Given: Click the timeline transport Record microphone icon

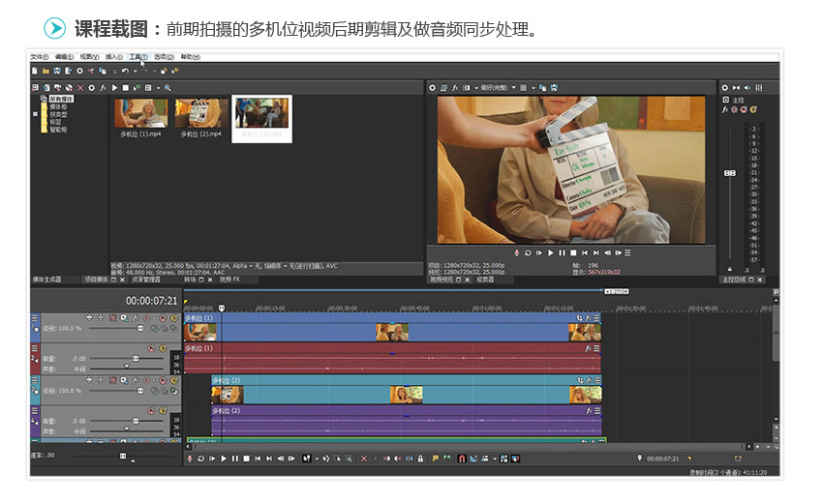Looking at the screenshot, I should [x=190, y=459].
